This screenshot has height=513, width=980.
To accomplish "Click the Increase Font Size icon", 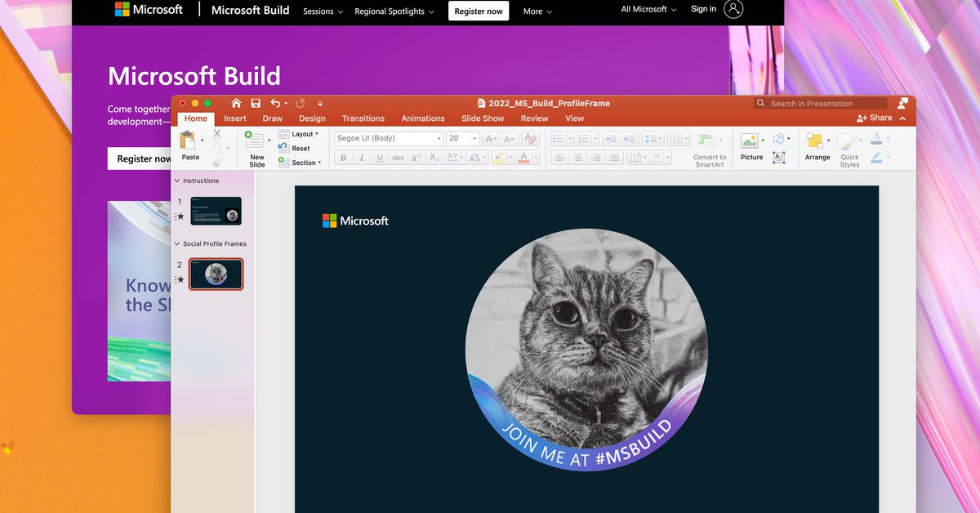I will click(x=491, y=139).
